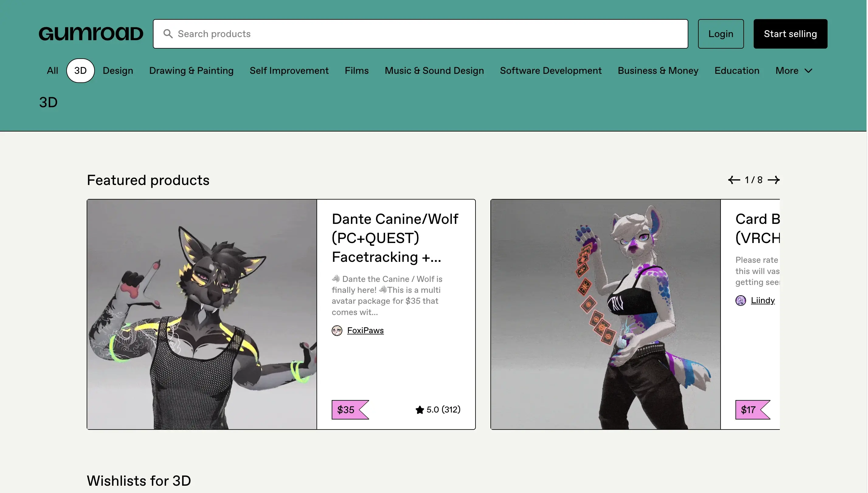Open FoxiPaws creator link

[365, 330]
